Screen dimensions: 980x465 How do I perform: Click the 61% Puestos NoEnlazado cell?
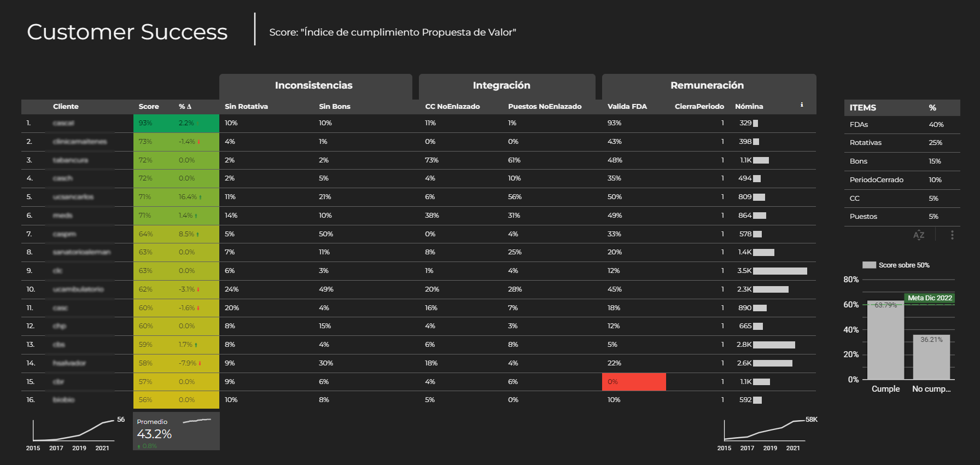click(x=514, y=160)
